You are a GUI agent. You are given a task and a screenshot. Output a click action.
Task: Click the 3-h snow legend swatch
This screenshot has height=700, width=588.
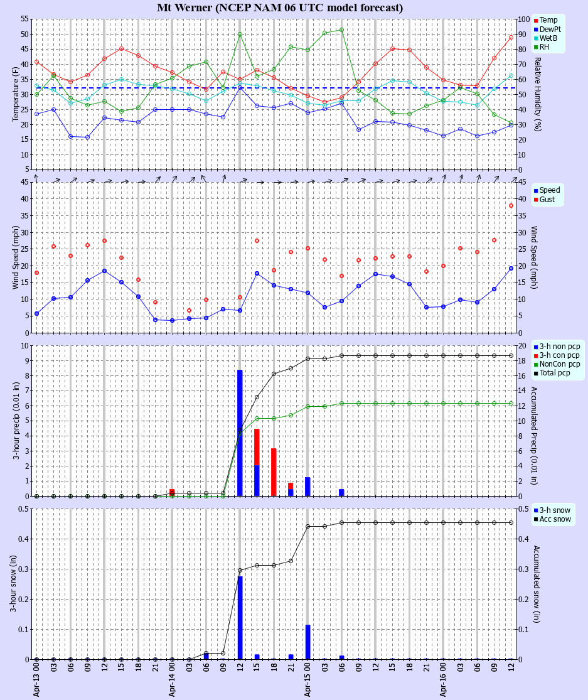pyautogui.click(x=536, y=510)
